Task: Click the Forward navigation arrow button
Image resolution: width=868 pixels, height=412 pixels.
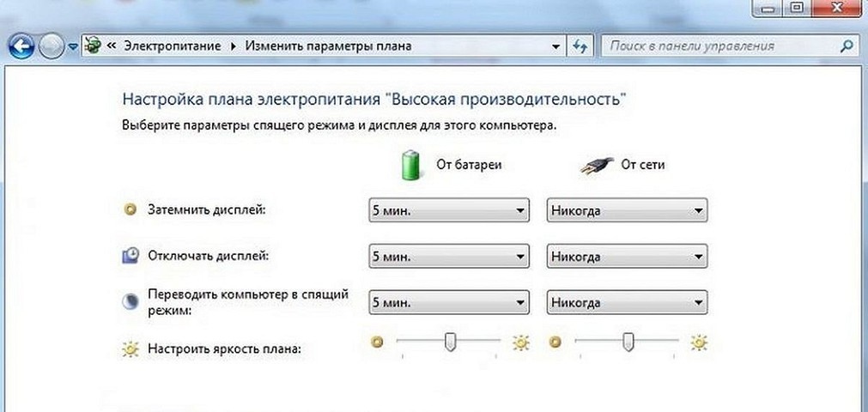Action: pyautogui.click(x=52, y=46)
